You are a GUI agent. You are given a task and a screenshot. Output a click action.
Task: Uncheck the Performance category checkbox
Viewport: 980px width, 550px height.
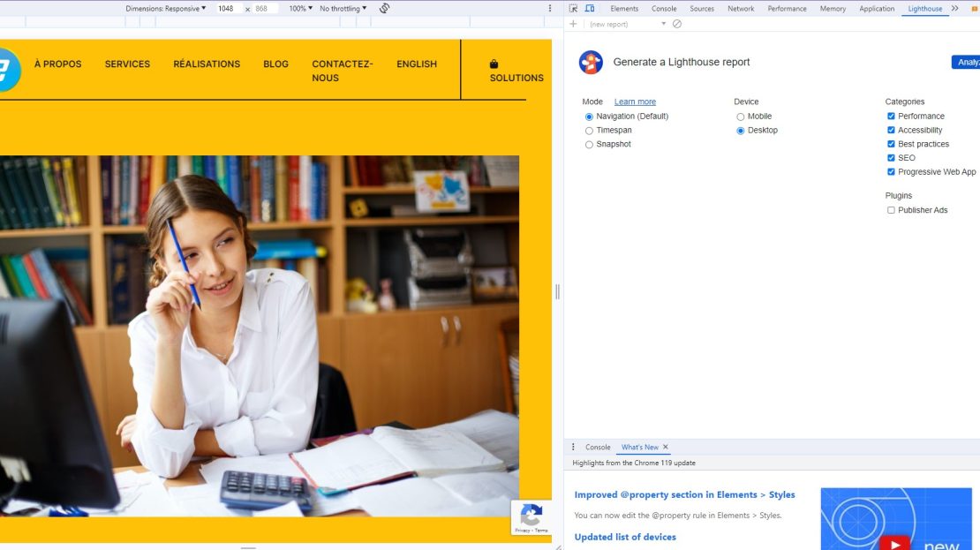[x=891, y=117]
